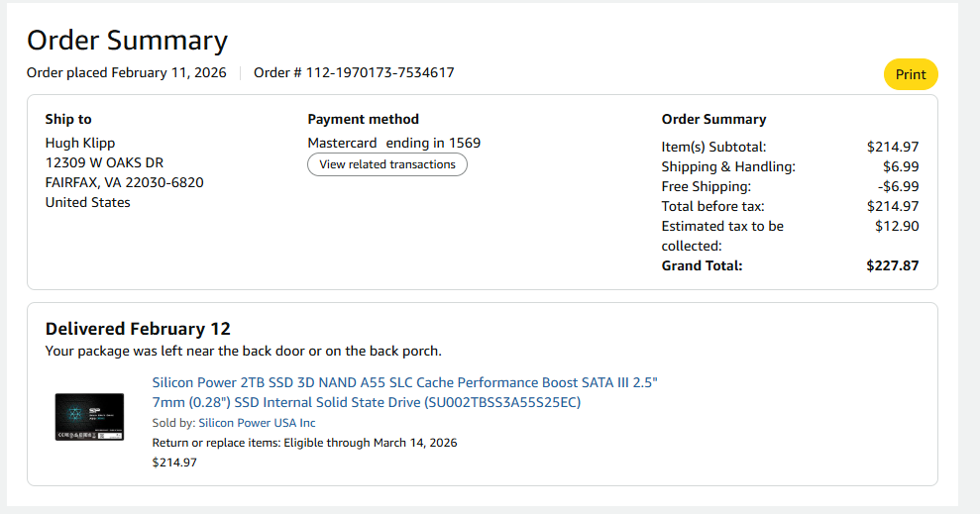
Task: Click the Delivered February 12 heading
Action: coord(138,329)
